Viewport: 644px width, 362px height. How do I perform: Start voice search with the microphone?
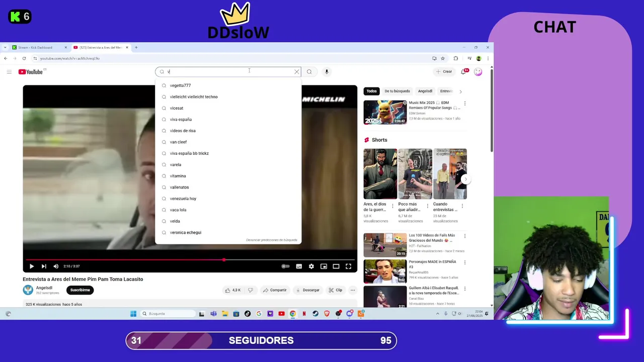coord(327,72)
